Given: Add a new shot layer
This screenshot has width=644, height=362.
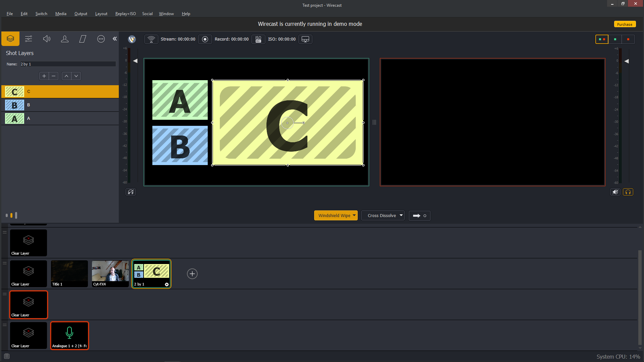Looking at the screenshot, I should (x=44, y=76).
